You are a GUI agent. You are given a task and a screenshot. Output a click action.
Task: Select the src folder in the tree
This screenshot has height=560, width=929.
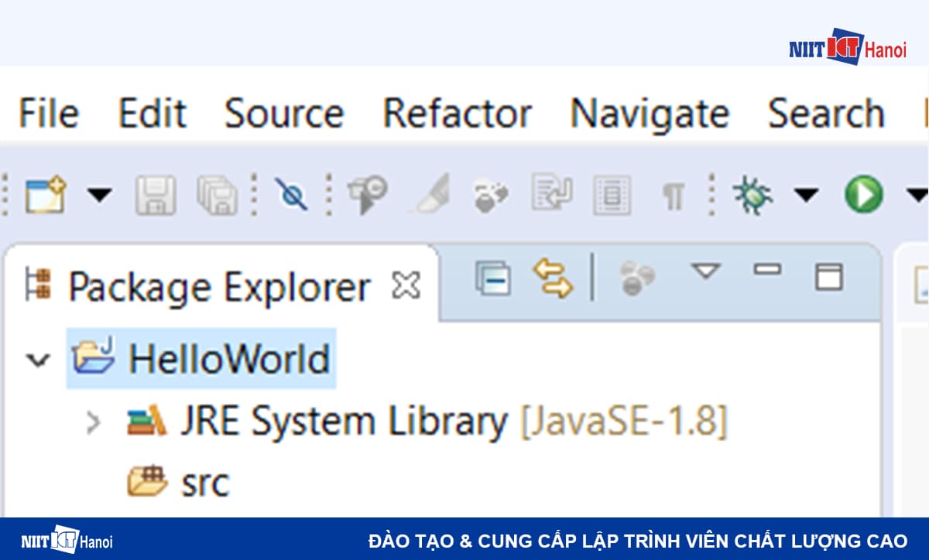tap(206, 483)
